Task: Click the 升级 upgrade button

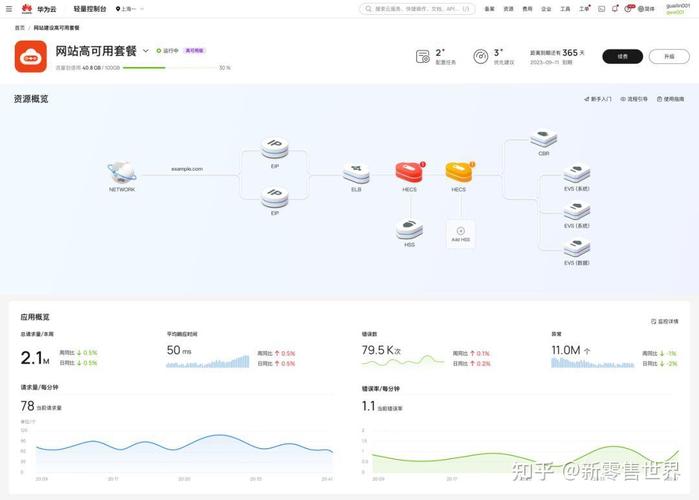Action: pos(669,57)
